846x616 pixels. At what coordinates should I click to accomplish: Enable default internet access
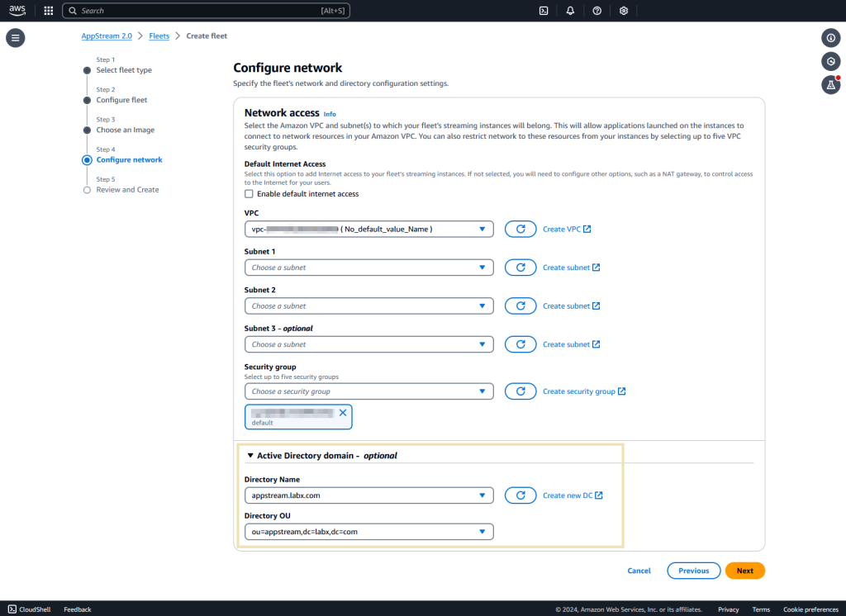(249, 193)
